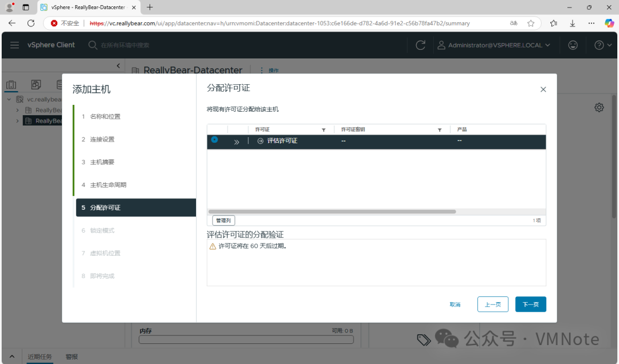
Task: Open the Copilot sidebar icon
Action: (x=609, y=24)
